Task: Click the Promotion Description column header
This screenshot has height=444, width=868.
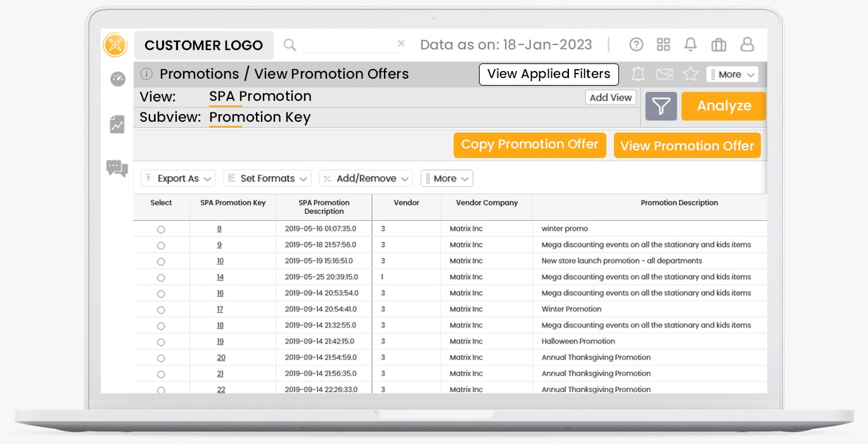Action: [x=679, y=203]
